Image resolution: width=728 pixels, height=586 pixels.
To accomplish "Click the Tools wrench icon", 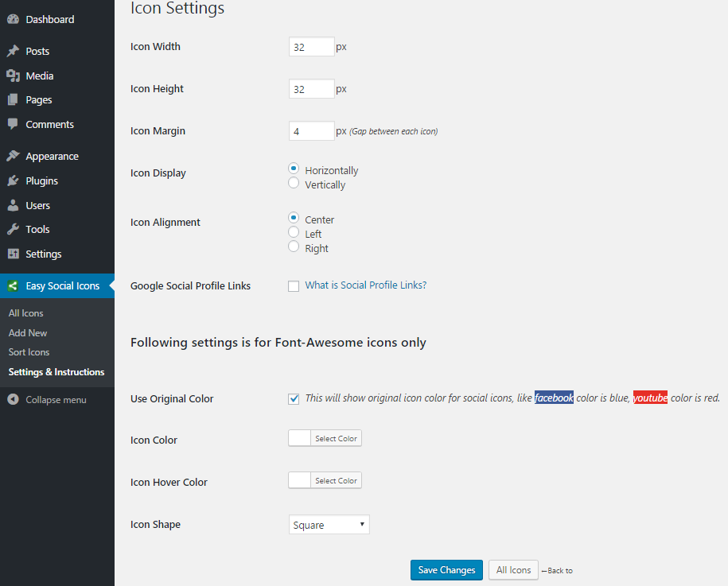I will click(x=13, y=229).
